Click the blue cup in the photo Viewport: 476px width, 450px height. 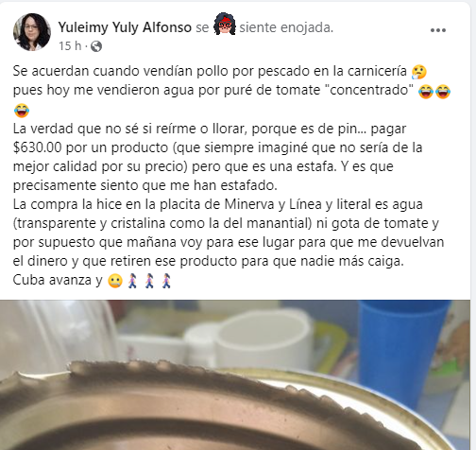click(402, 350)
